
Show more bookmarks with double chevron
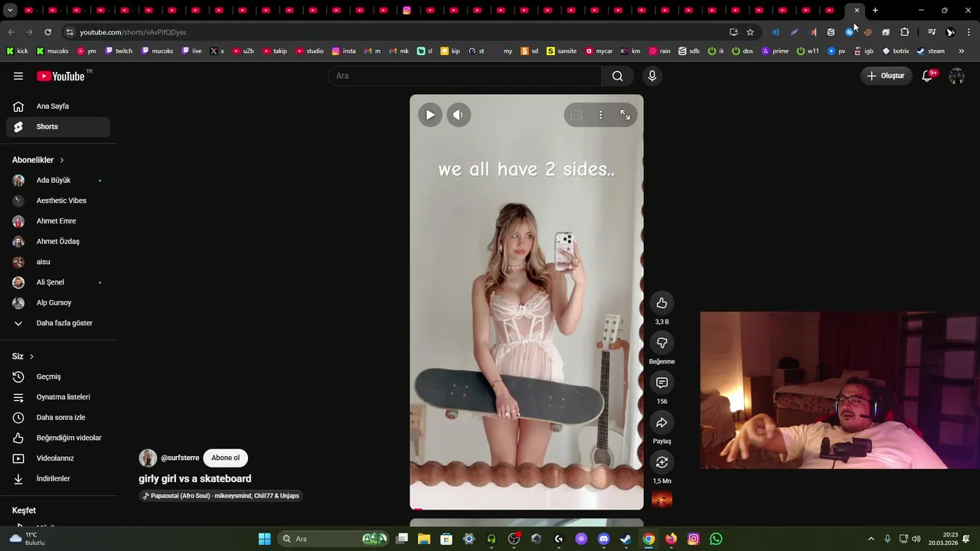(x=962, y=51)
